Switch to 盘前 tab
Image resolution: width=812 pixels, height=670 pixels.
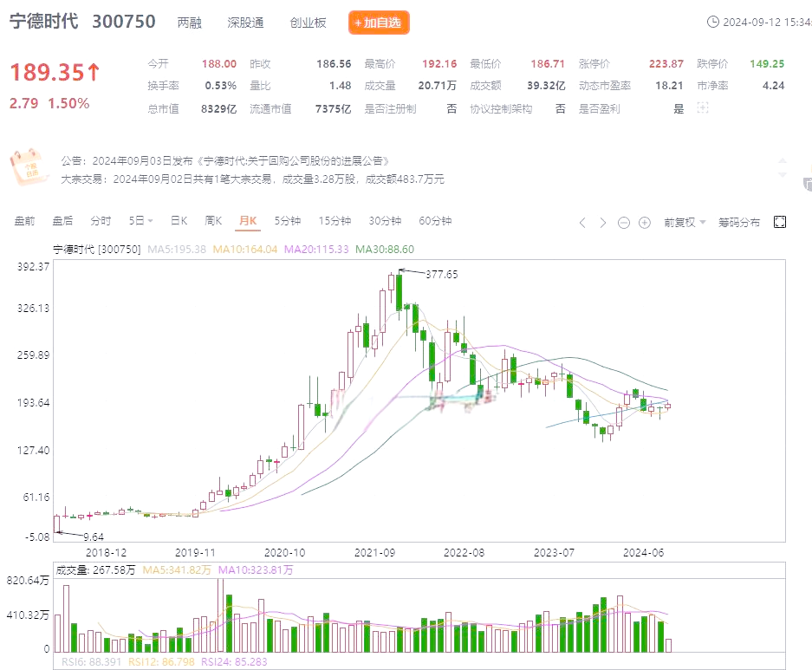(24, 221)
